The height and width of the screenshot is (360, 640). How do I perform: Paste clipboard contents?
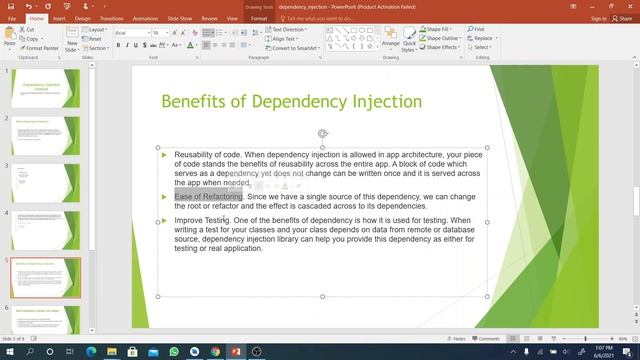(x=9, y=38)
